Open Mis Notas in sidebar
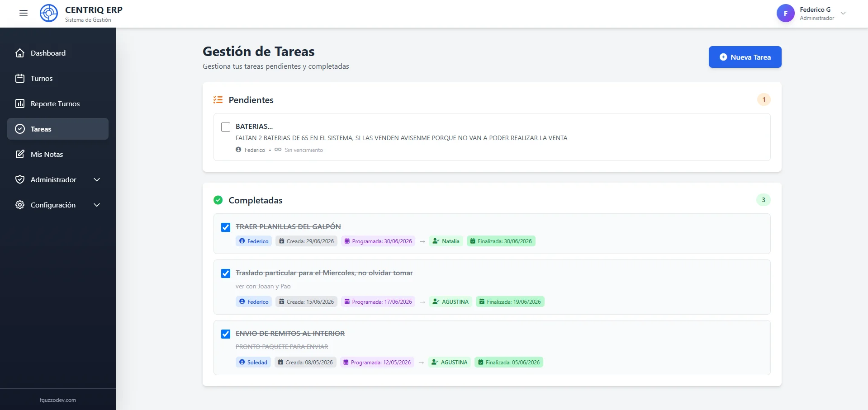 tap(58, 154)
